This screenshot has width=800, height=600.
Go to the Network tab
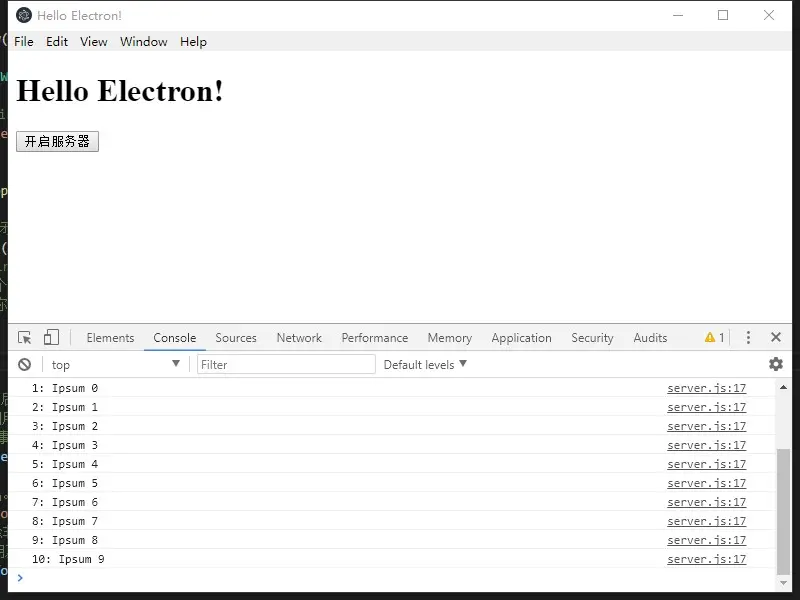coord(299,338)
